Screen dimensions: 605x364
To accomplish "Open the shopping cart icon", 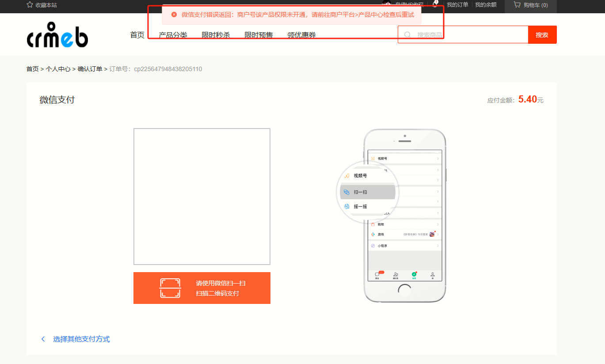I will click(517, 5).
